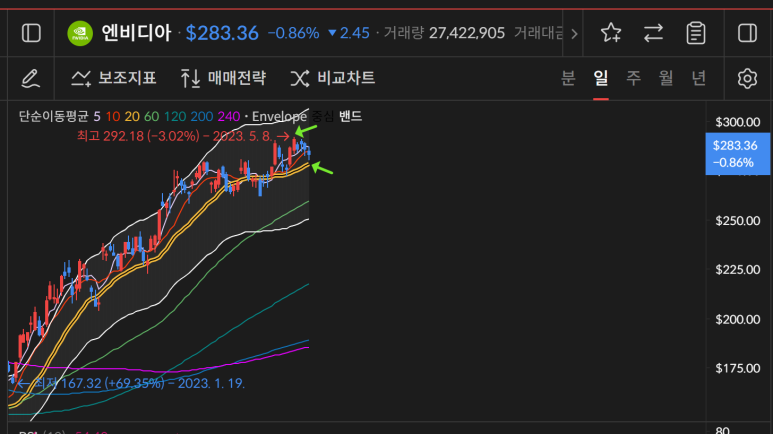Click the NVIDIA logo icon
This screenshot has width=773, height=434.
(80, 33)
